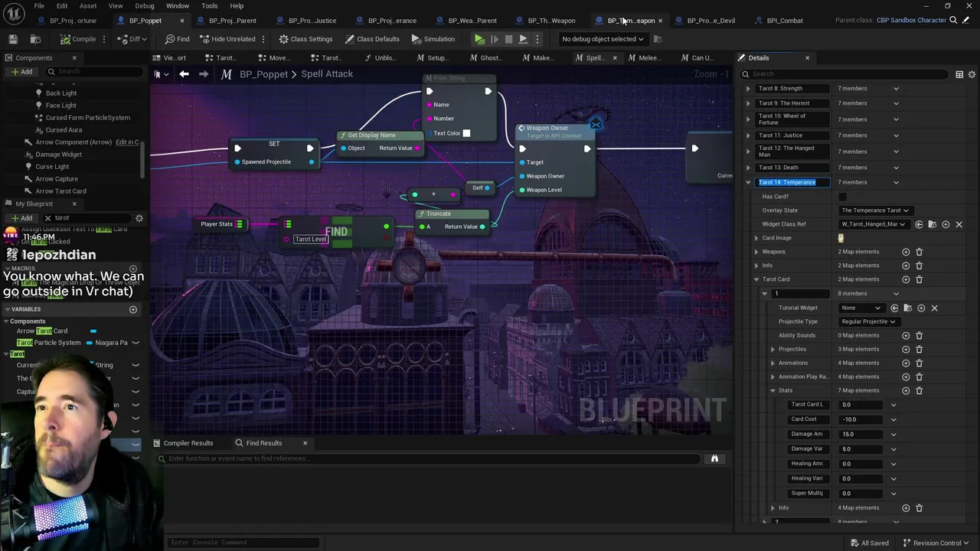This screenshot has height=551, width=980.
Task: Delete Animations map elements
Action: (920, 363)
